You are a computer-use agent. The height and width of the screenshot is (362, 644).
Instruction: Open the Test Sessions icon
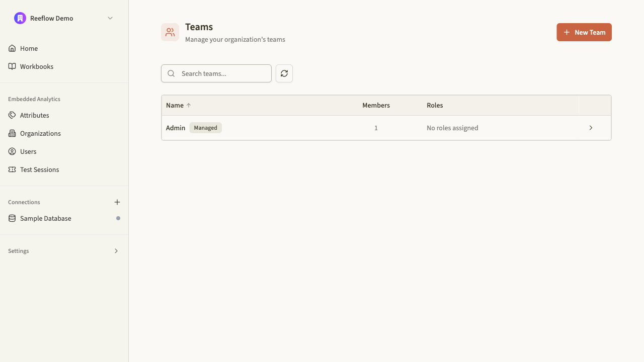pyautogui.click(x=12, y=169)
